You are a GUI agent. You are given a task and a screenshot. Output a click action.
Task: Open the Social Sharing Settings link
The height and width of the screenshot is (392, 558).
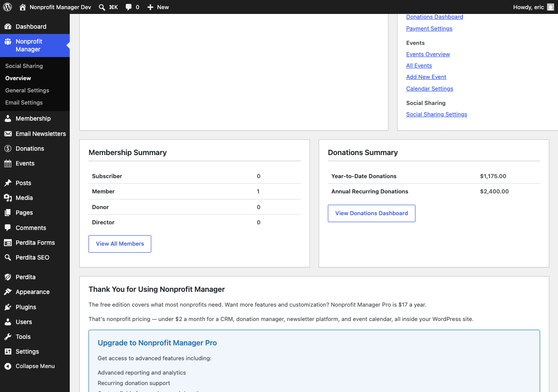(437, 114)
